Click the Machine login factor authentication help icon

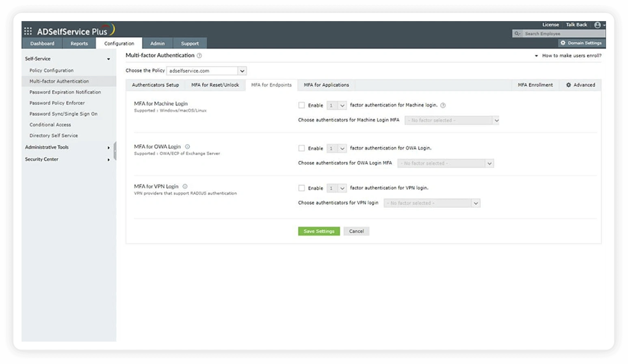pos(443,105)
